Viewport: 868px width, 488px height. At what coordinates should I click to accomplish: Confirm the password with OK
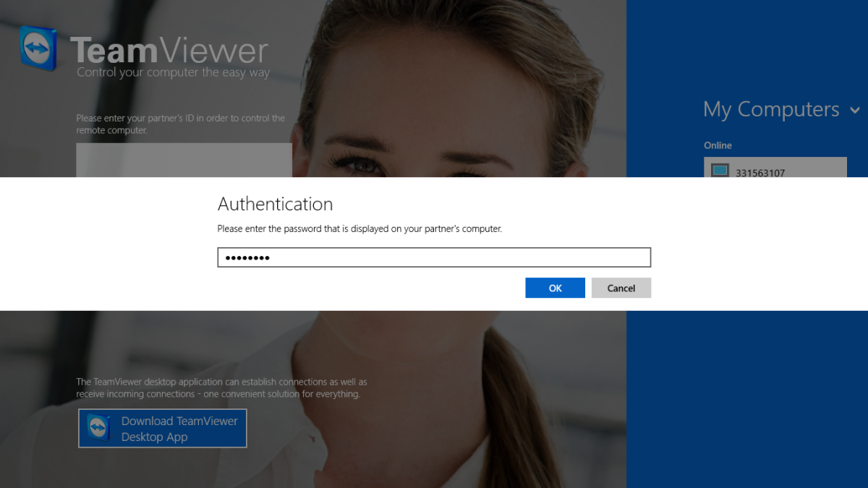pyautogui.click(x=555, y=288)
